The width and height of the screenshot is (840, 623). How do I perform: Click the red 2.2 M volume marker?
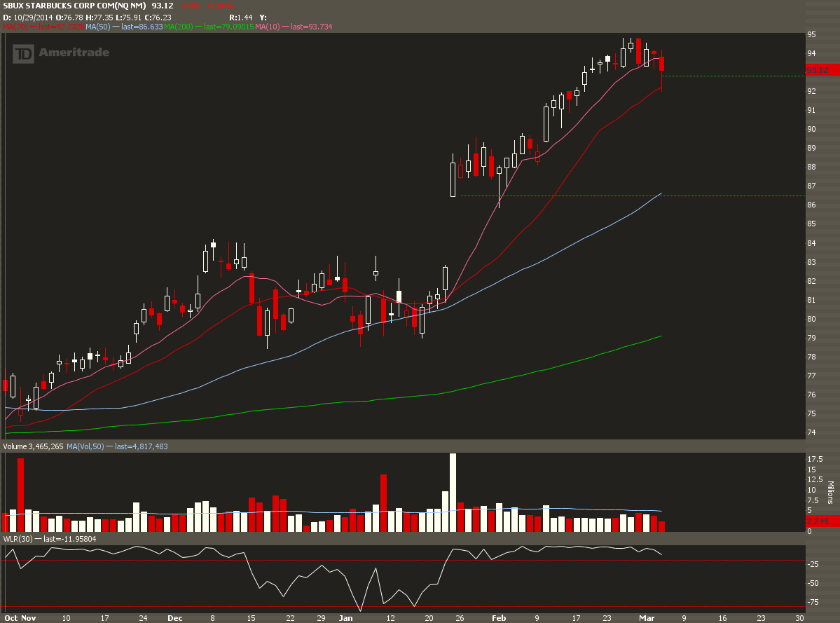coord(822,521)
